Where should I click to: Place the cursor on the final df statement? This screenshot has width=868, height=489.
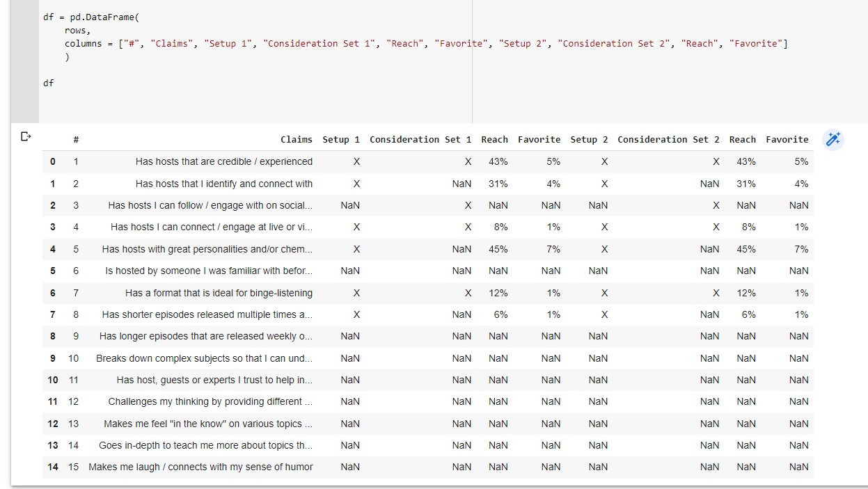tap(47, 83)
